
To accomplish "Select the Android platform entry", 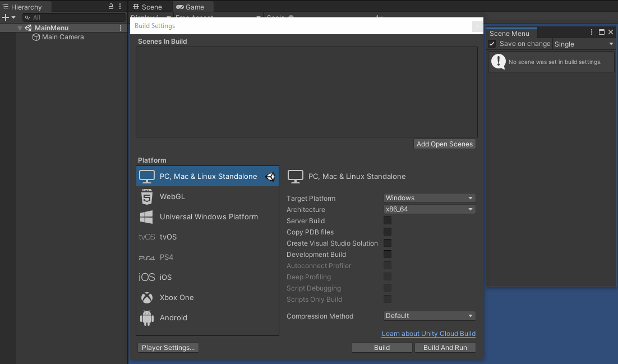I will pyautogui.click(x=207, y=318).
